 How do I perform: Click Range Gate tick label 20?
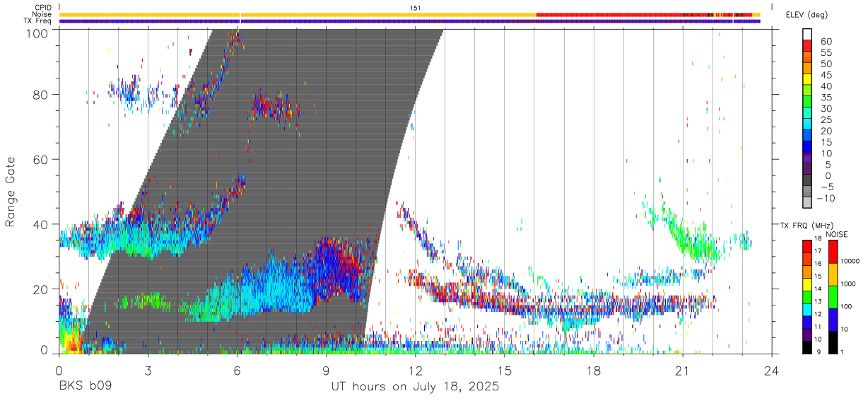40,289
